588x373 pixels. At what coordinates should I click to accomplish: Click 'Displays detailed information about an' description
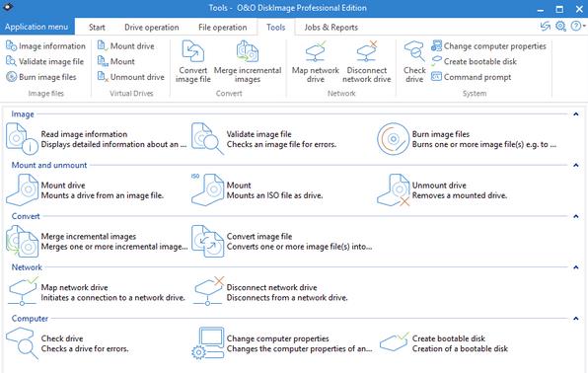(x=113, y=144)
